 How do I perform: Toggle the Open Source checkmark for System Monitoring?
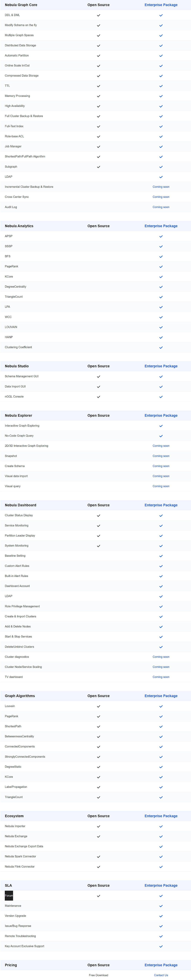point(98,545)
